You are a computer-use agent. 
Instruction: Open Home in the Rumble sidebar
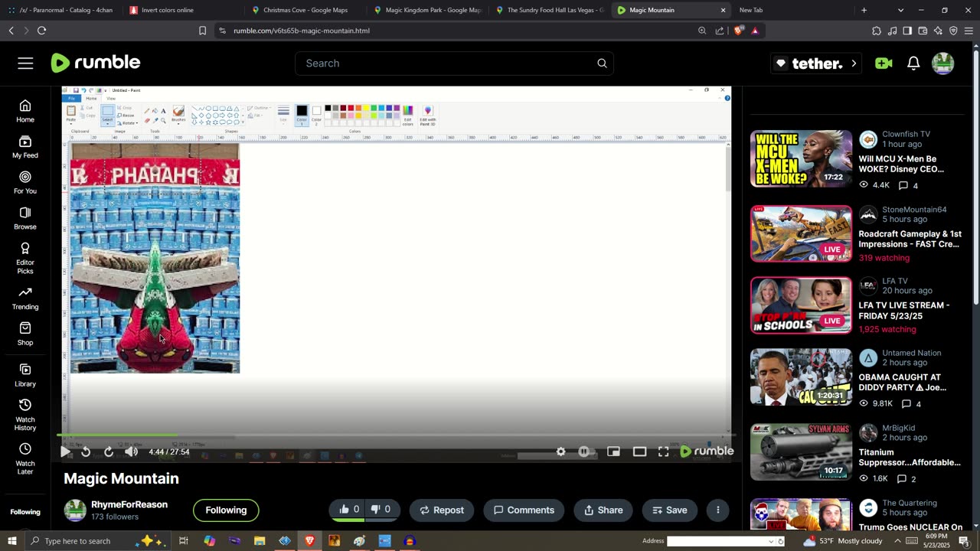tap(25, 111)
